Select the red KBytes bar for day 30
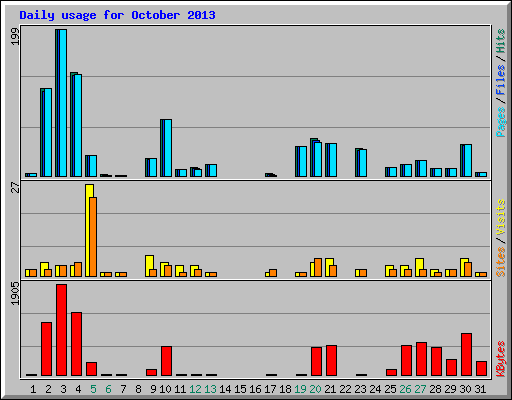512x400 pixels. [x=466, y=355]
